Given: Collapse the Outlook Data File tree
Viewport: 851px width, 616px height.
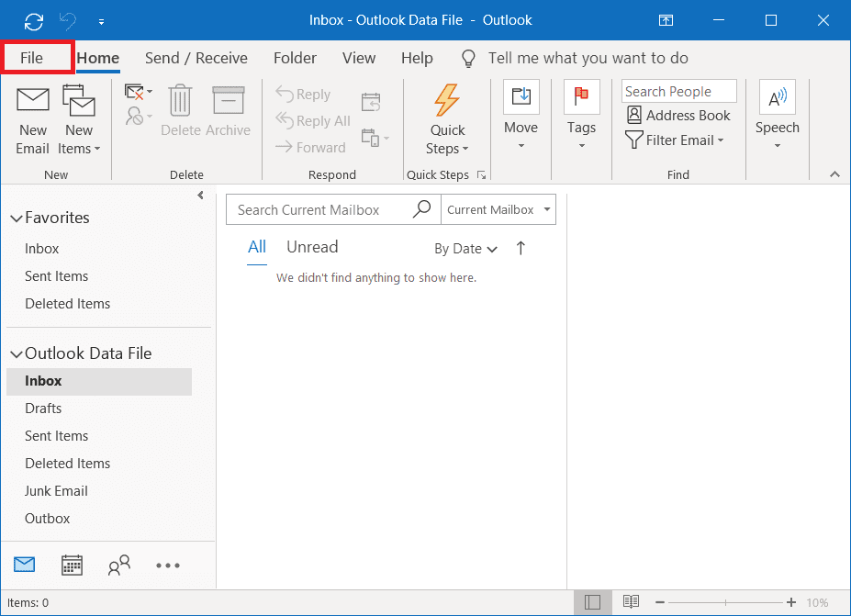Looking at the screenshot, I should [x=17, y=353].
